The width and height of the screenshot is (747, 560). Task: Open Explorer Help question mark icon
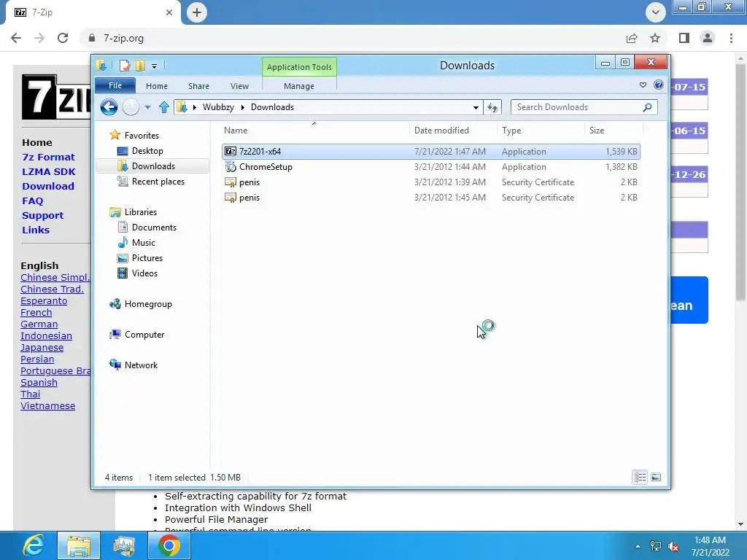tap(659, 85)
